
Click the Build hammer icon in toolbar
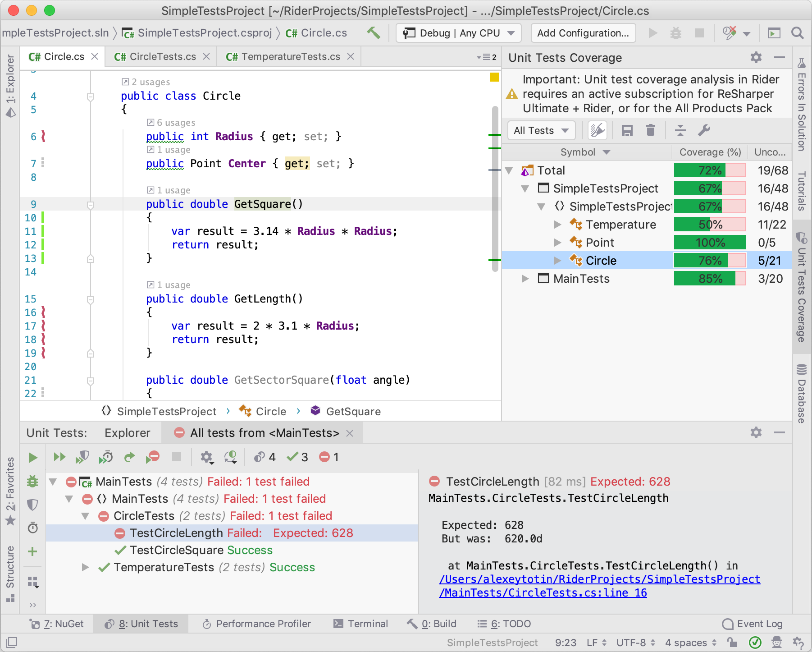(x=374, y=33)
